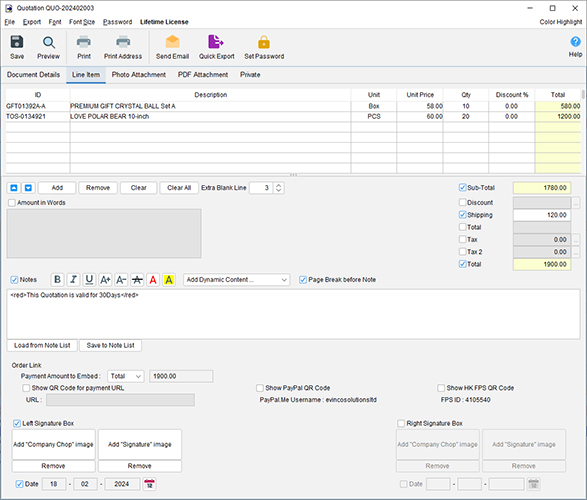
Task: Click the Set Password padlock icon
Action: pos(264,42)
